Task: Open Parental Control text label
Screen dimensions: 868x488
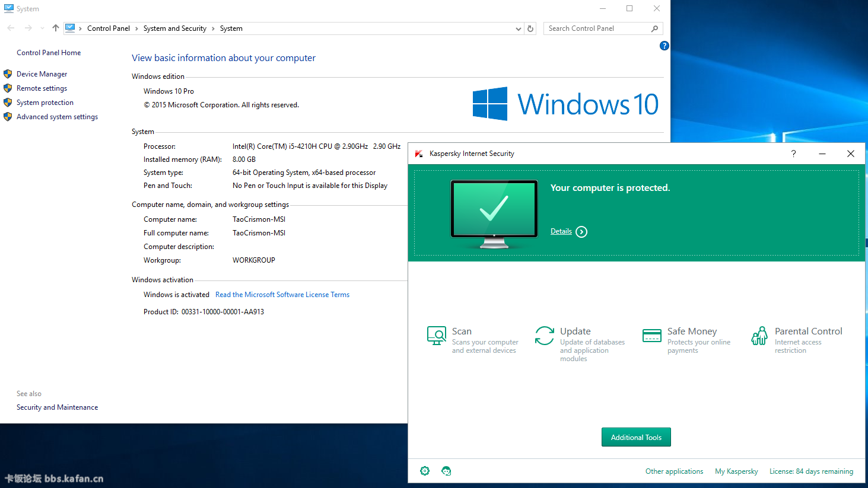Action: [x=809, y=331]
